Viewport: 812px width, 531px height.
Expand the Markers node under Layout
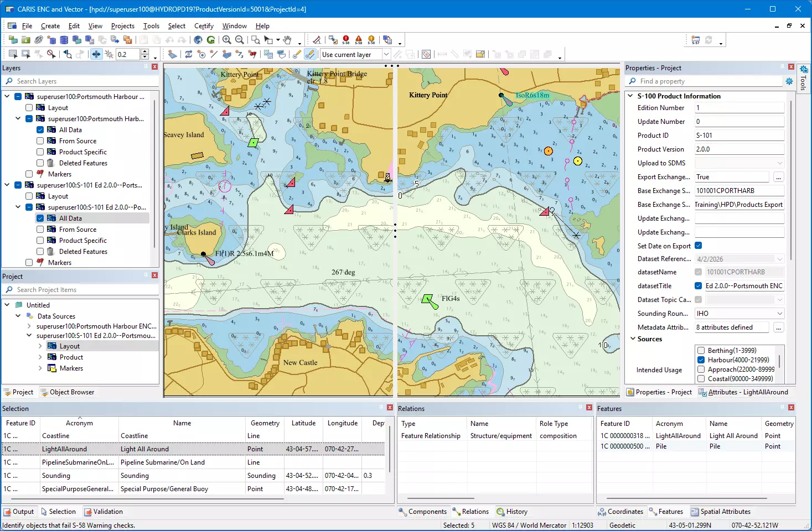coord(39,368)
